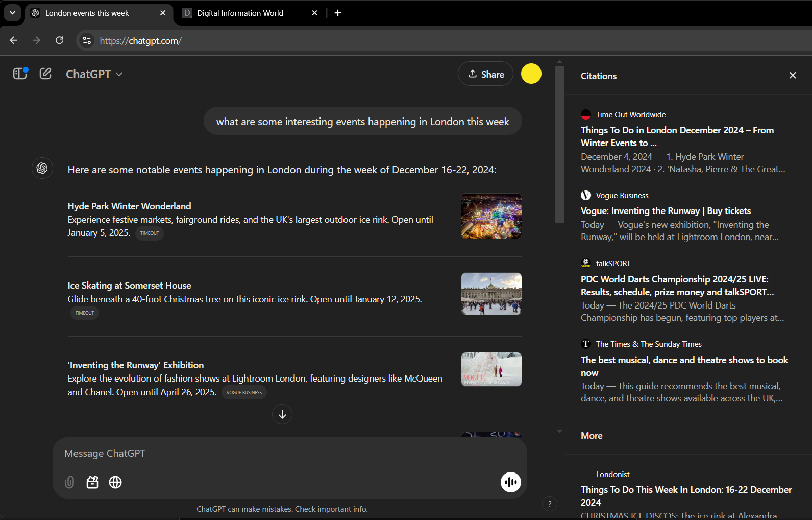Open site information icon in address bar

pyautogui.click(x=87, y=40)
